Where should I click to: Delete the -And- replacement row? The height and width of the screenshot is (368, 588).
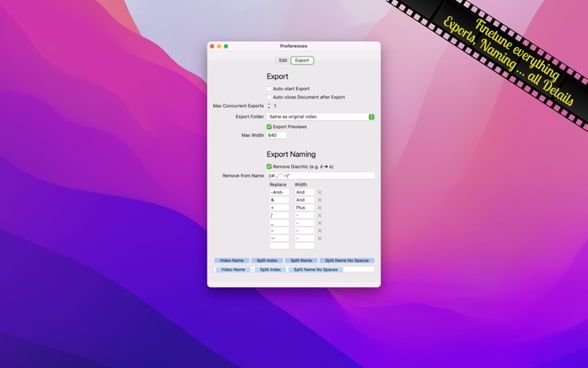tap(320, 192)
